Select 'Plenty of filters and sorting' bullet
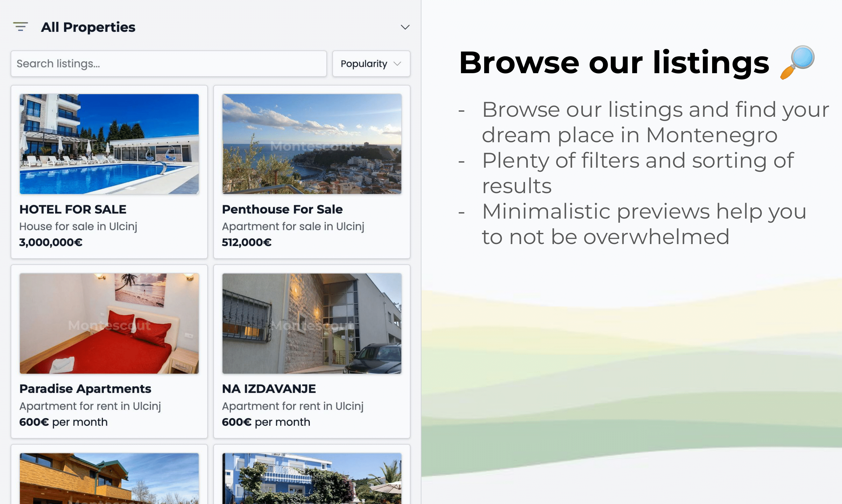The image size is (842, 504). coord(638,173)
